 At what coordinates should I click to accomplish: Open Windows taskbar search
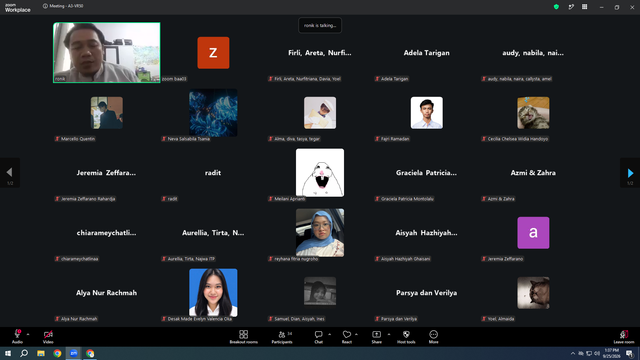(24, 353)
